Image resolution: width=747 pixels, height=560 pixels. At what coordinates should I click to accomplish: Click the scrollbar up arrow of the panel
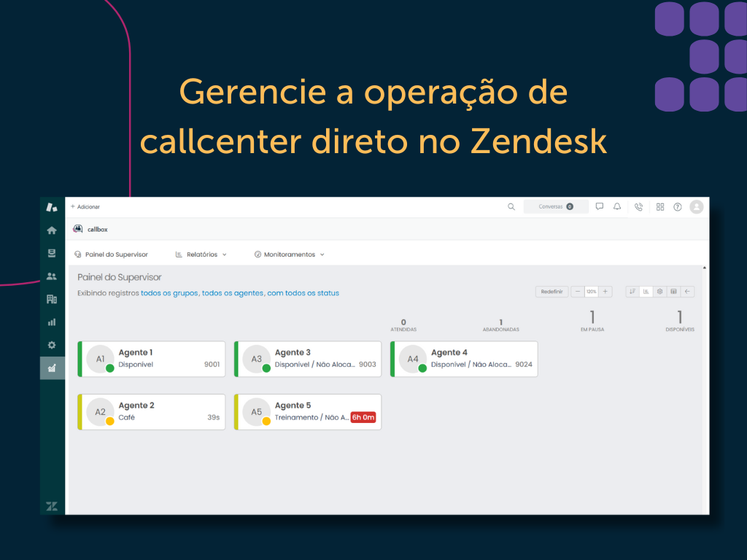coord(705,268)
